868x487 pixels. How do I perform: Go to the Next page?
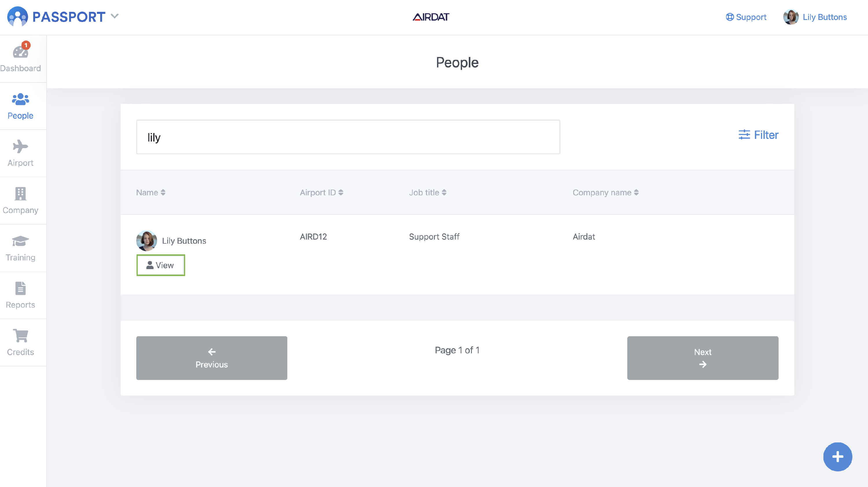(703, 358)
